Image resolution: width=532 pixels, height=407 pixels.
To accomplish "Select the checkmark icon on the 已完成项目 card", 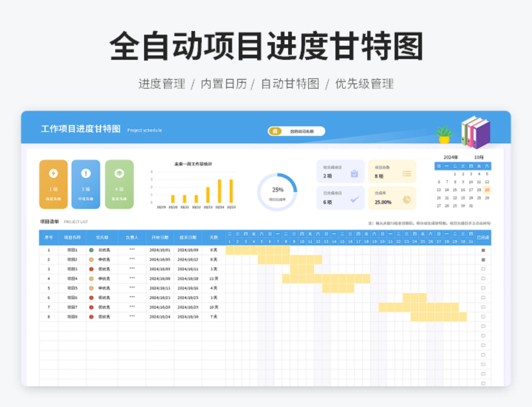I will (x=354, y=200).
